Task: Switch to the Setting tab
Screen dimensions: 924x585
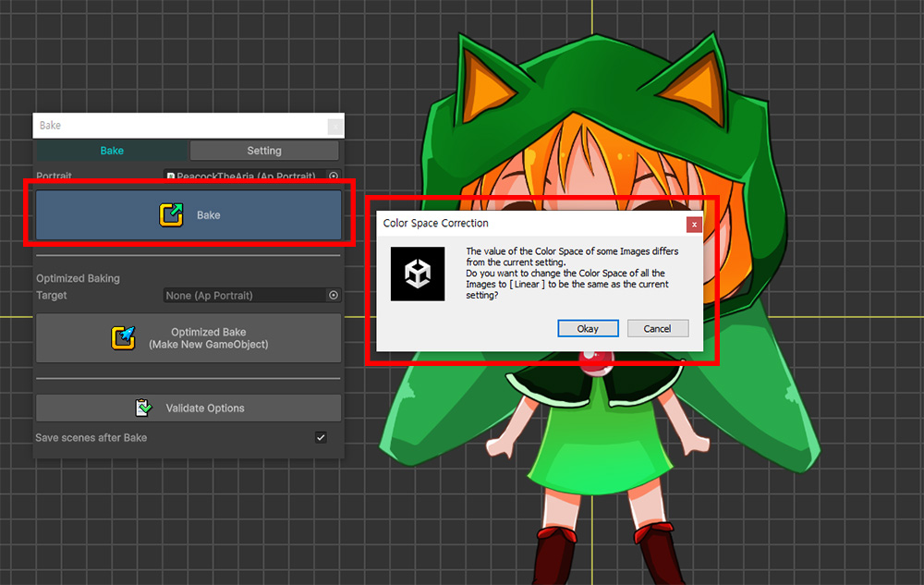Action: (264, 151)
